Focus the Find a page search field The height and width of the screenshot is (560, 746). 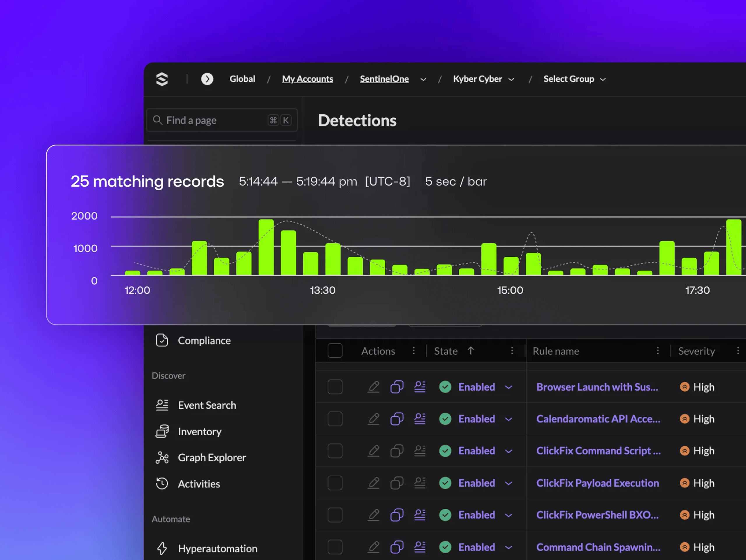pyautogui.click(x=221, y=120)
